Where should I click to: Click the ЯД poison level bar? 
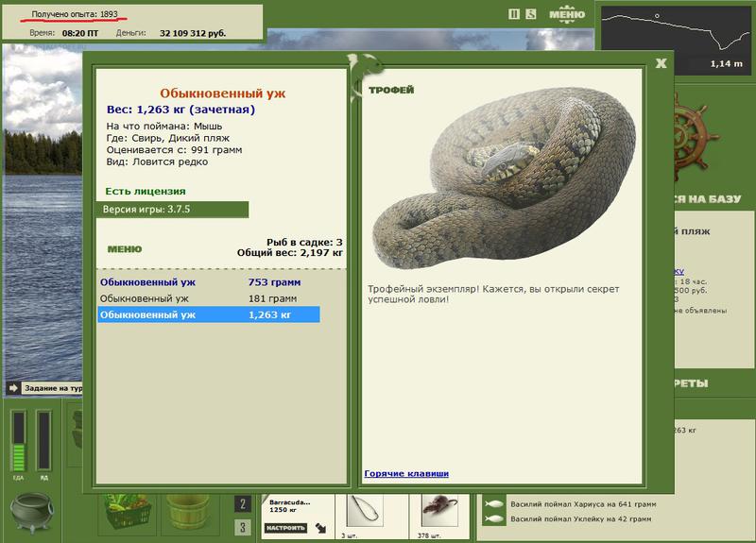[x=43, y=441]
